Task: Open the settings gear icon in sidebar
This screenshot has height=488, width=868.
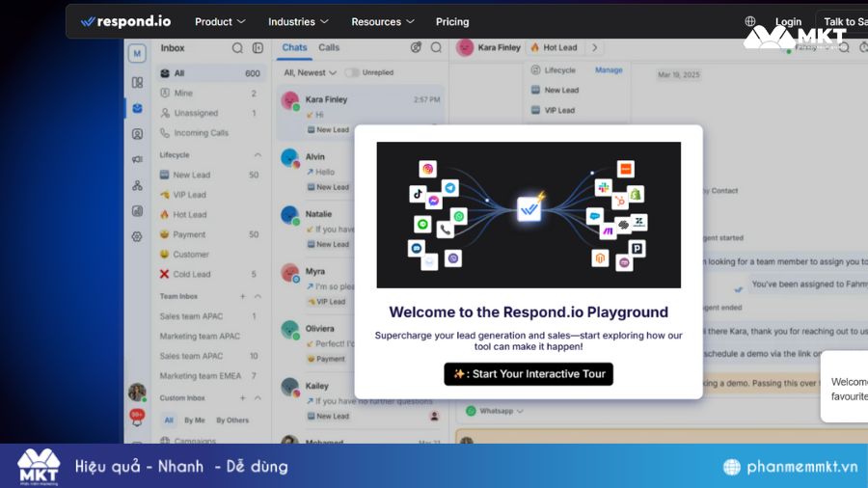Action: click(137, 237)
